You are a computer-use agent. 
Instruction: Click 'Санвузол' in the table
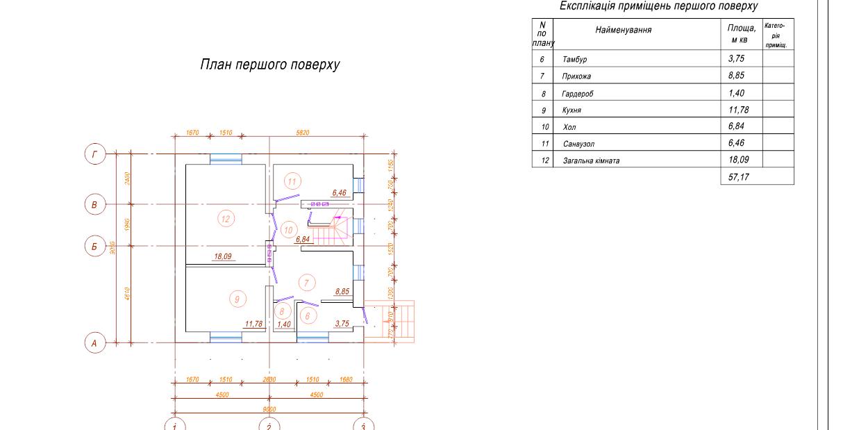click(580, 144)
